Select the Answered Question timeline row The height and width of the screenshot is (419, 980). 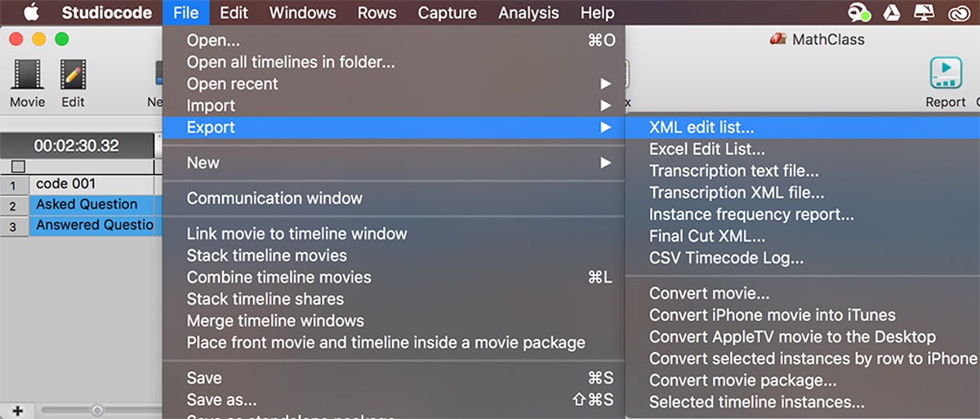coord(96,225)
